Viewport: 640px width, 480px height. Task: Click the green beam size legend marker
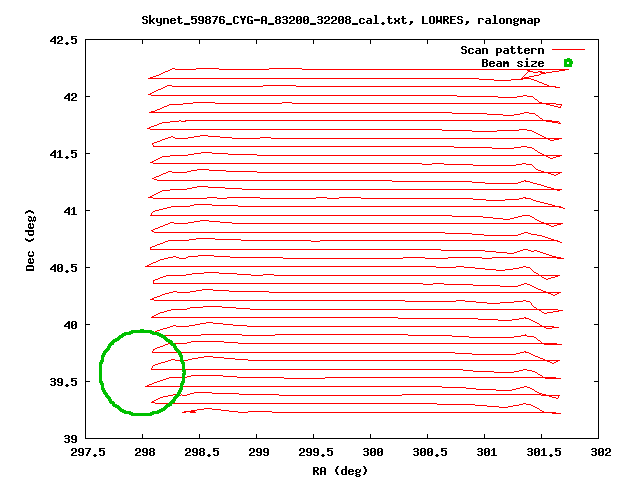click(x=568, y=62)
